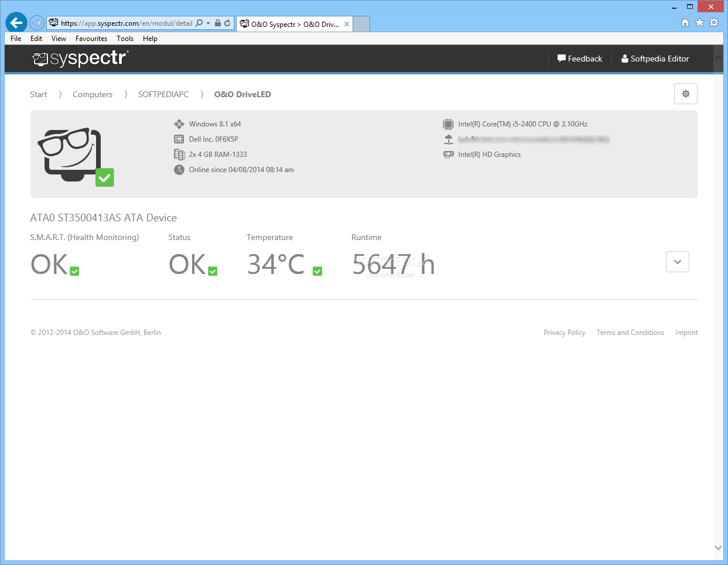Click the security lock icon in address bar
This screenshot has height=565, width=728.
tap(218, 23)
